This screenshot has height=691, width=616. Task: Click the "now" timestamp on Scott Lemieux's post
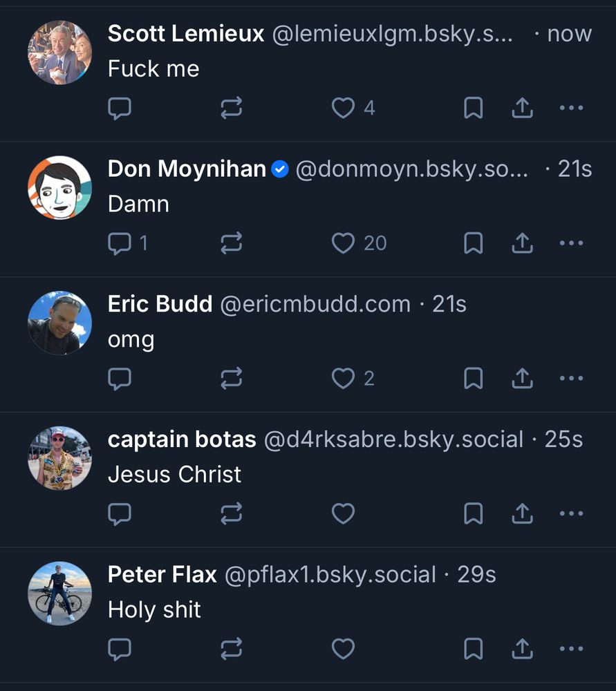click(x=568, y=33)
